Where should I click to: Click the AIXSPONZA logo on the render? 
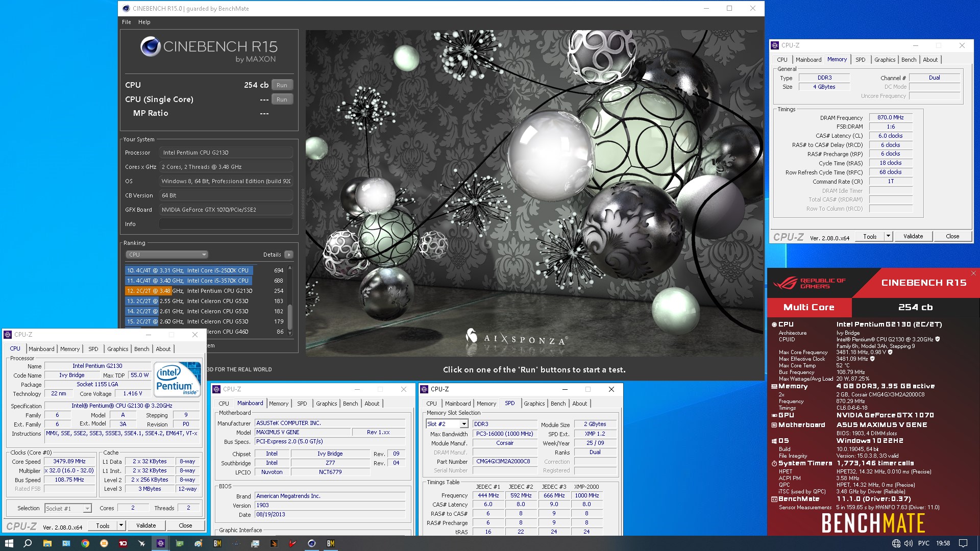(x=516, y=338)
